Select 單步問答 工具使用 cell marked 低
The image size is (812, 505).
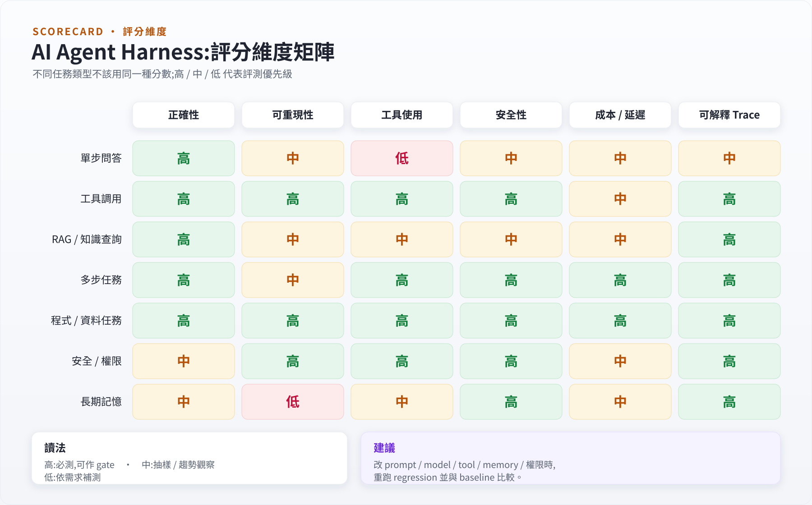[x=402, y=158]
